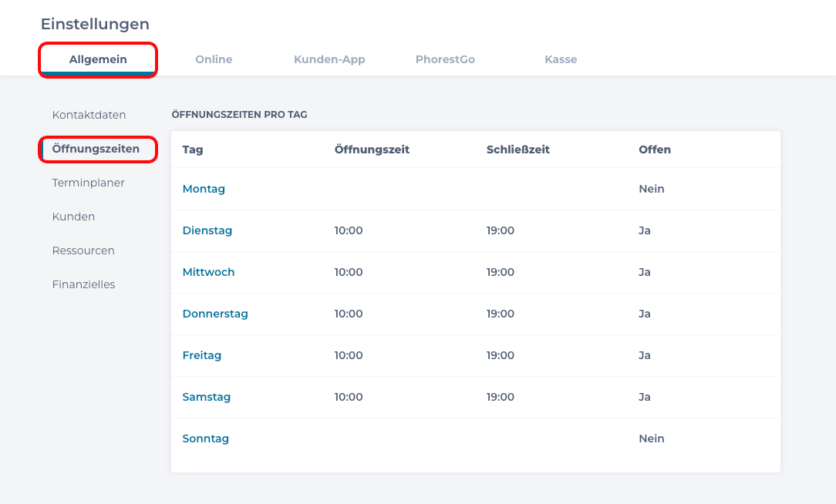Go to Finanzielles settings
Viewport: 836px width, 504px height.
83,284
